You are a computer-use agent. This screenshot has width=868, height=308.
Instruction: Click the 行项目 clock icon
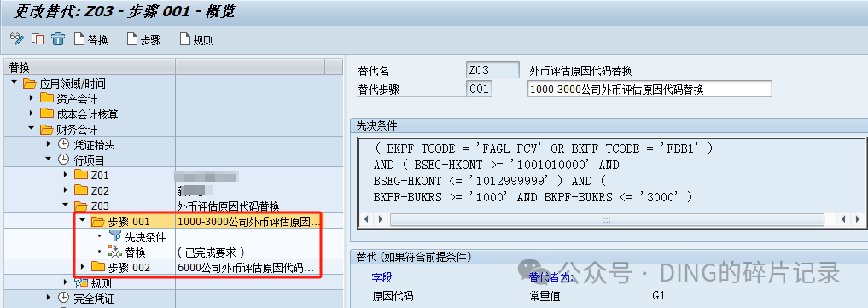[x=64, y=160]
